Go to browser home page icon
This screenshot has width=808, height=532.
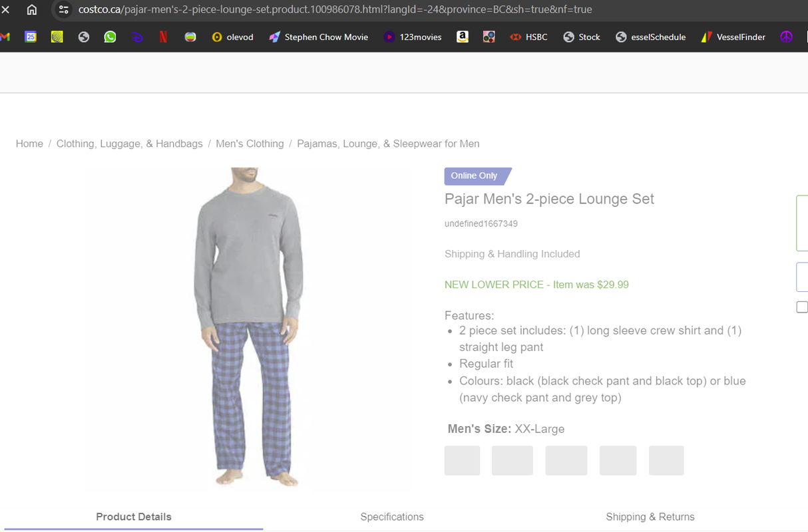tap(31, 9)
